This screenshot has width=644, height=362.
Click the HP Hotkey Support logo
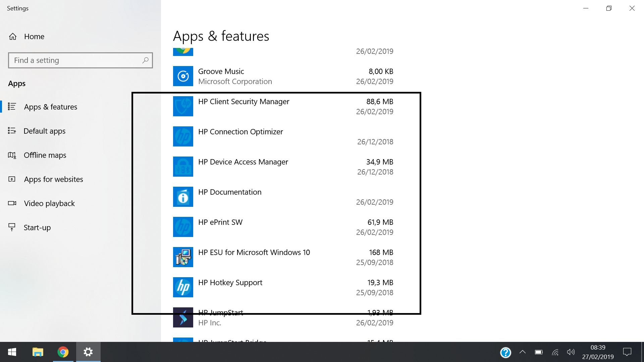click(183, 287)
